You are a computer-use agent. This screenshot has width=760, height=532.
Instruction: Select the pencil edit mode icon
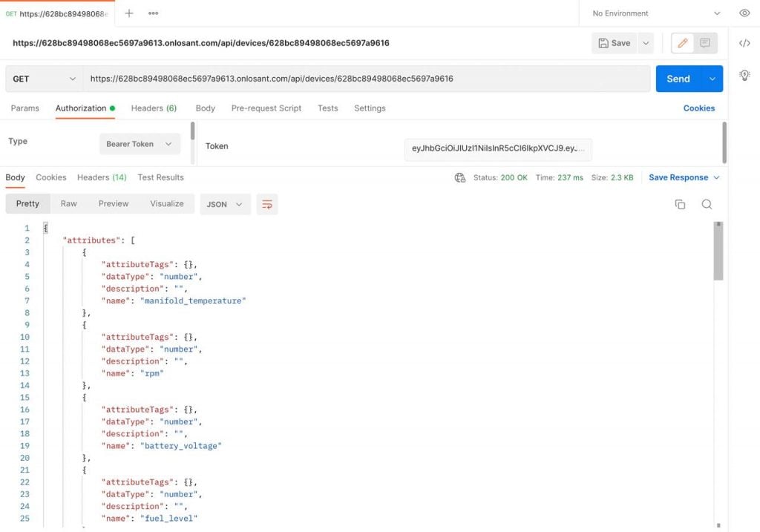coord(683,43)
